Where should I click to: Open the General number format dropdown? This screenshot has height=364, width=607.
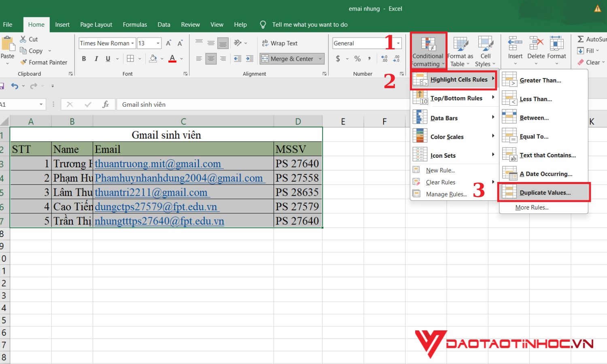tap(399, 43)
